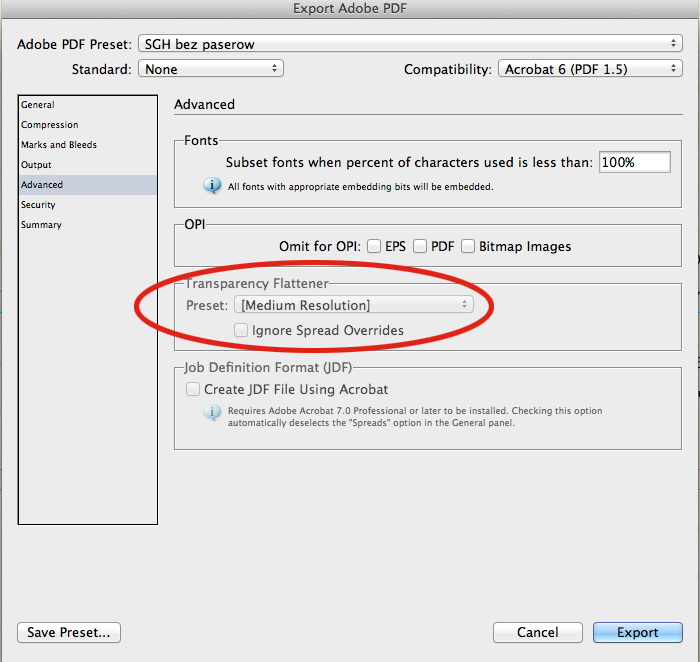
Task: Check Create JDF File Using Acrobat
Action: 192,389
